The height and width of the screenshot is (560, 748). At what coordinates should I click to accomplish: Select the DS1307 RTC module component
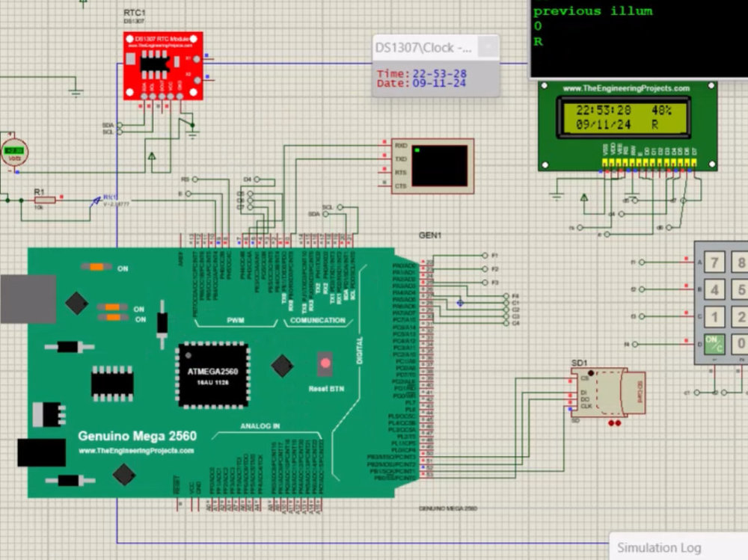pos(163,66)
